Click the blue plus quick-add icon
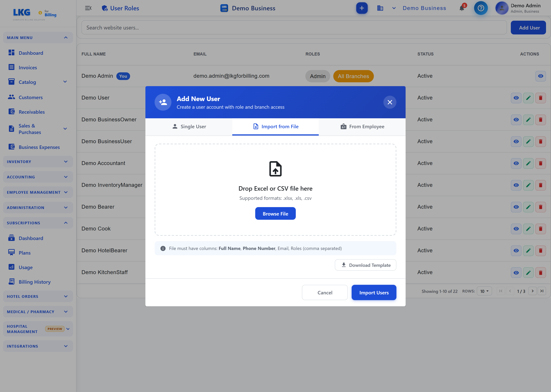551x392 pixels. click(362, 8)
